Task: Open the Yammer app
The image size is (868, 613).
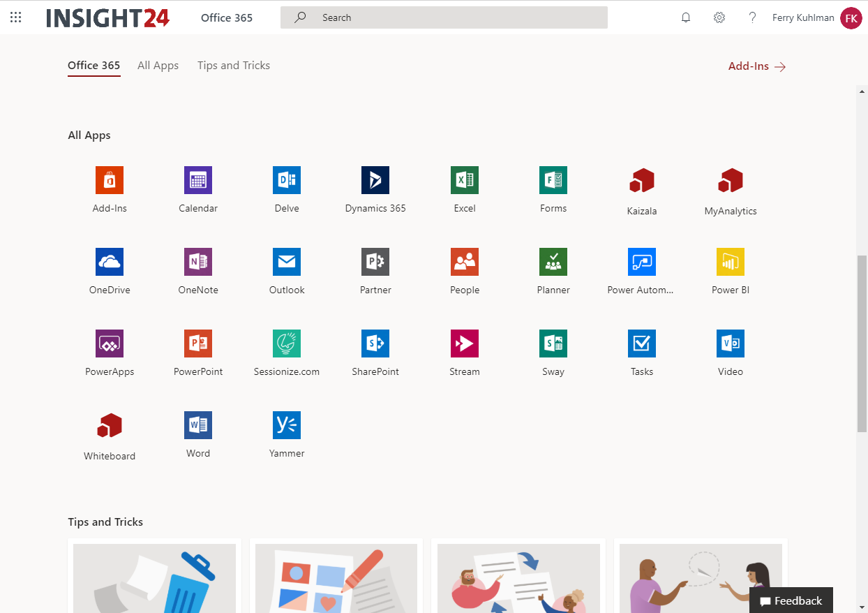Action: coord(287,425)
